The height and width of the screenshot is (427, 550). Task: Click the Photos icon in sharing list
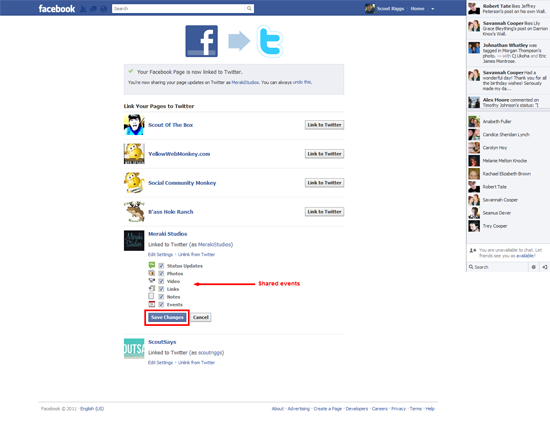tap(152, 273)
